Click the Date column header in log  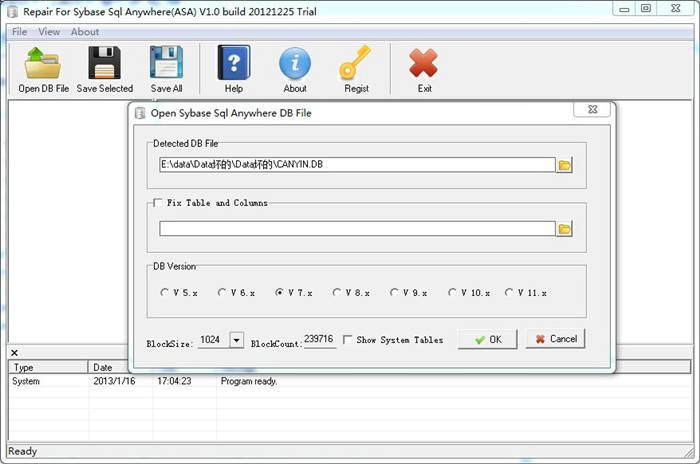[x=108, y=368]
